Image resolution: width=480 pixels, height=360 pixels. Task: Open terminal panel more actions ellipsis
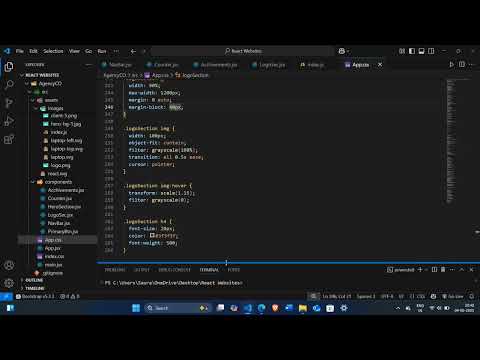tap(452, 269)
